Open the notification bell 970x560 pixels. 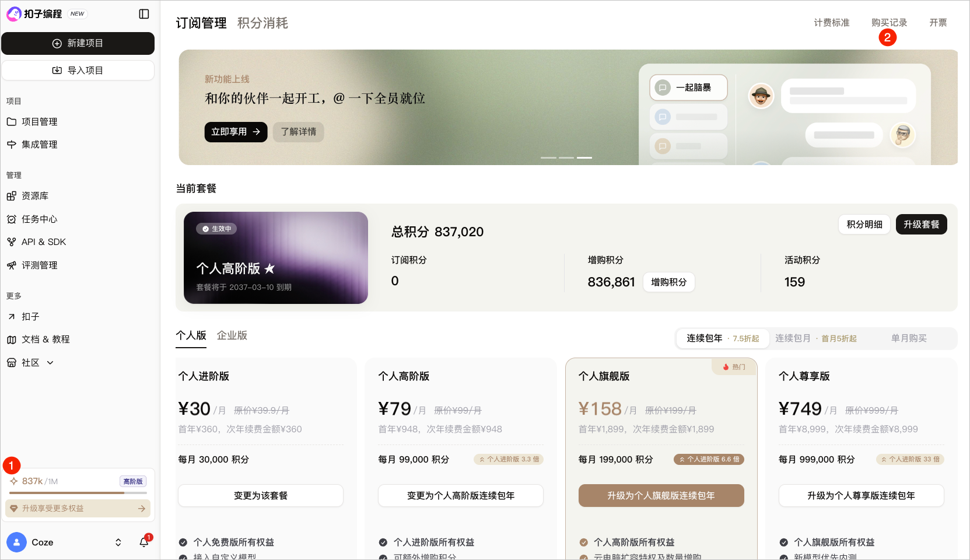click(x=144, y=542)
